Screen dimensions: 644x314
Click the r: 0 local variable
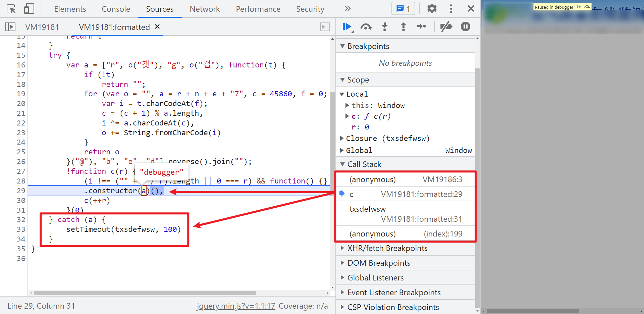(x=360, y=127)
